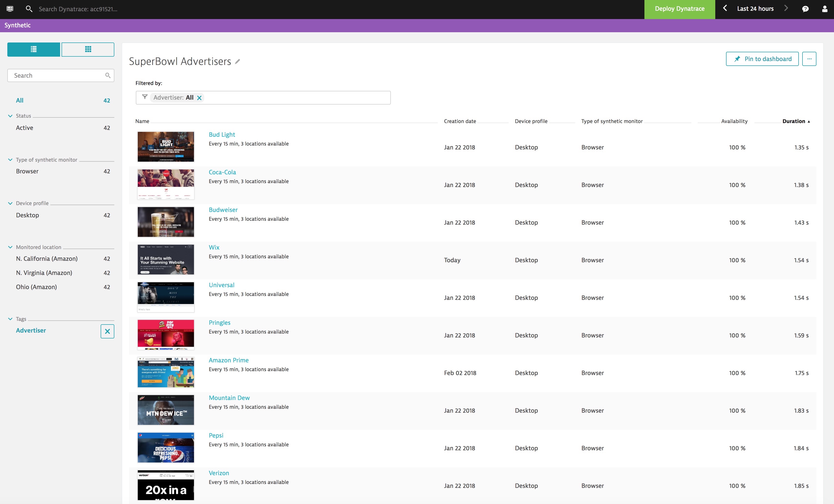
Task: Click the Budweiser screenshot thumbnail
Action: [166, 222]
